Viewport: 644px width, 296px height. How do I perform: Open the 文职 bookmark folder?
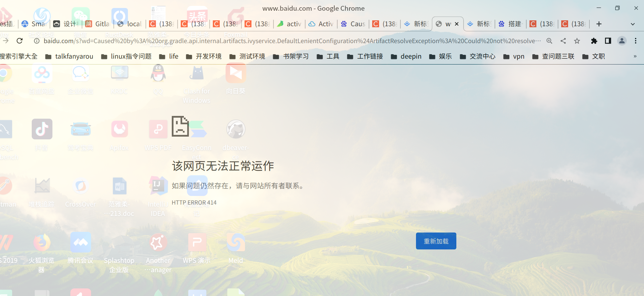[593, 56]
